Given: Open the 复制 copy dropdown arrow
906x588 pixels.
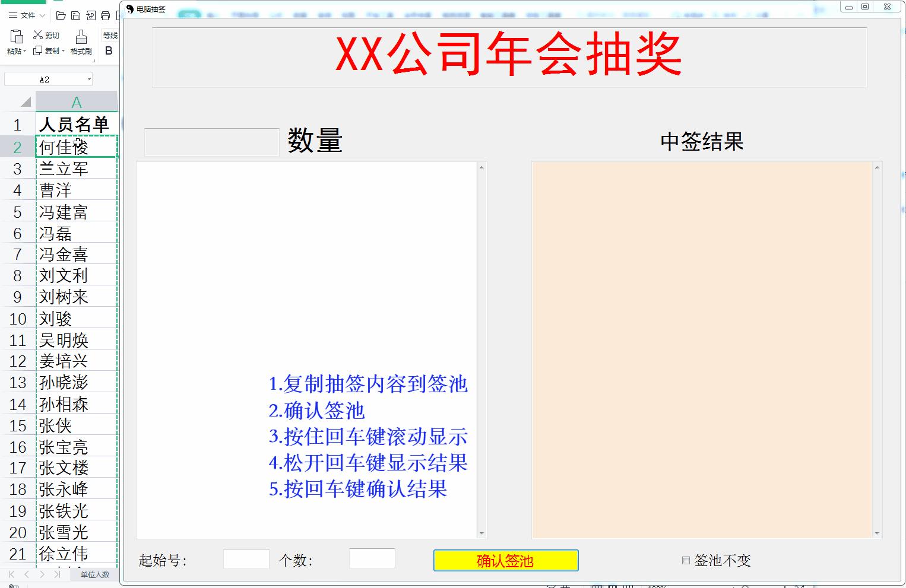Looking at the screenshot, I should point(64,52).
